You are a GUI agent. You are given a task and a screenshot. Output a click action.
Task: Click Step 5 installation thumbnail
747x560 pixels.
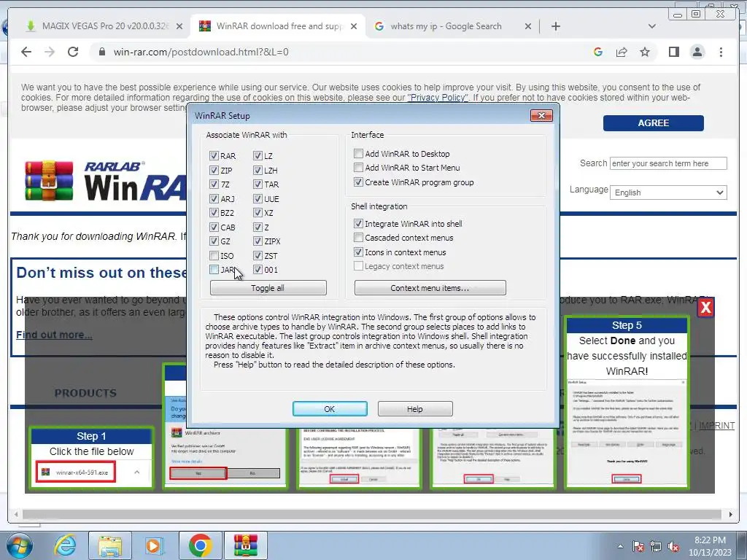[627, 402]
